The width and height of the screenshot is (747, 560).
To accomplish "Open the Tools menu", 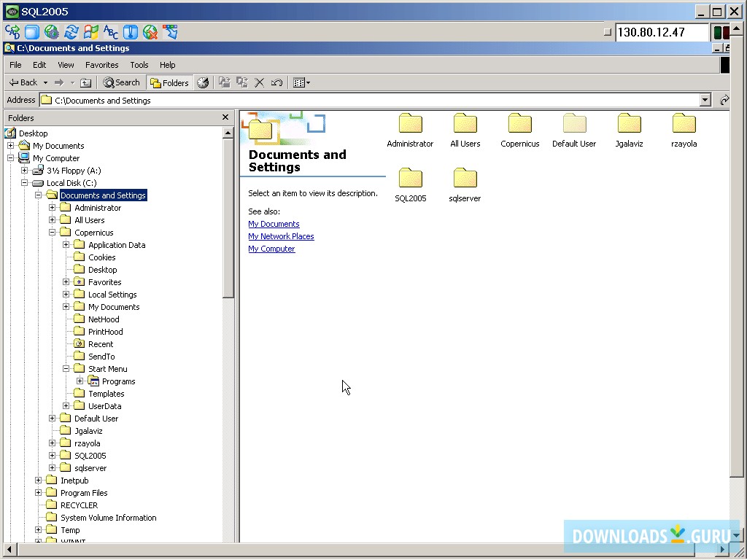I will coord(139,65).
